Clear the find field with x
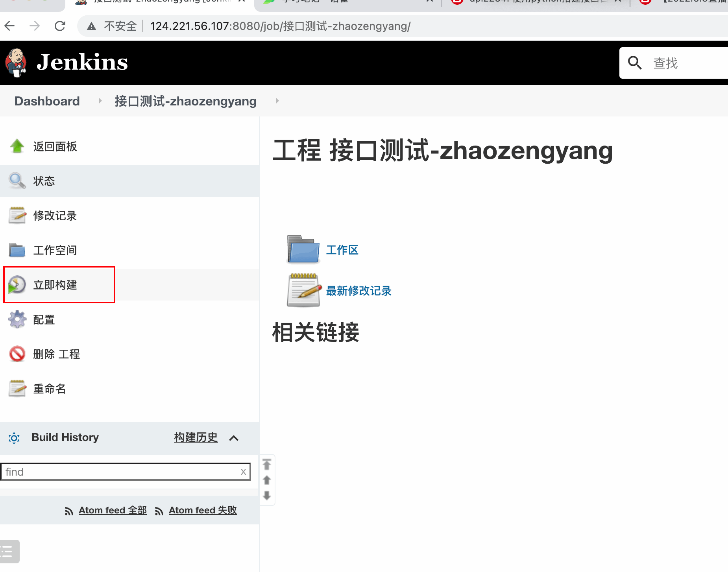This screenshot has height=572, width=728. [243, 472]
